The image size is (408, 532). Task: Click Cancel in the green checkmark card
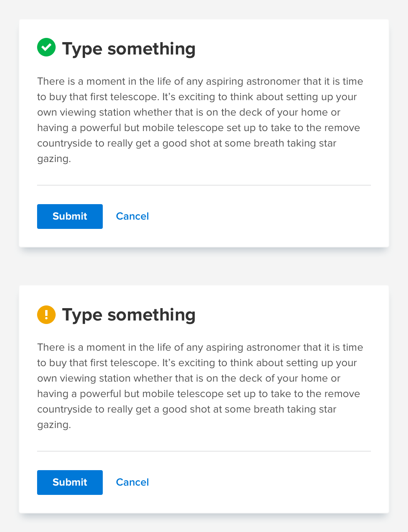132,216
